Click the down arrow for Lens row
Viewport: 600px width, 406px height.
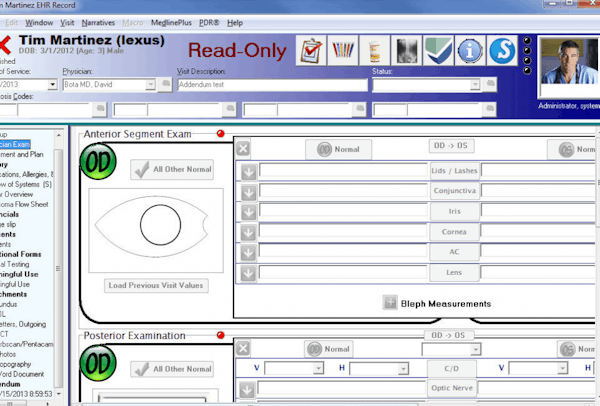[249, 273]
